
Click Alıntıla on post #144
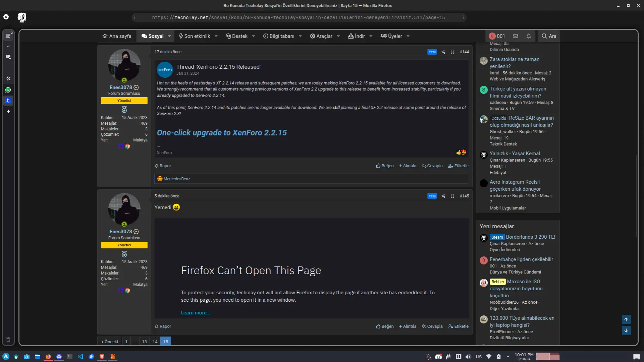(x=408, y=166)
